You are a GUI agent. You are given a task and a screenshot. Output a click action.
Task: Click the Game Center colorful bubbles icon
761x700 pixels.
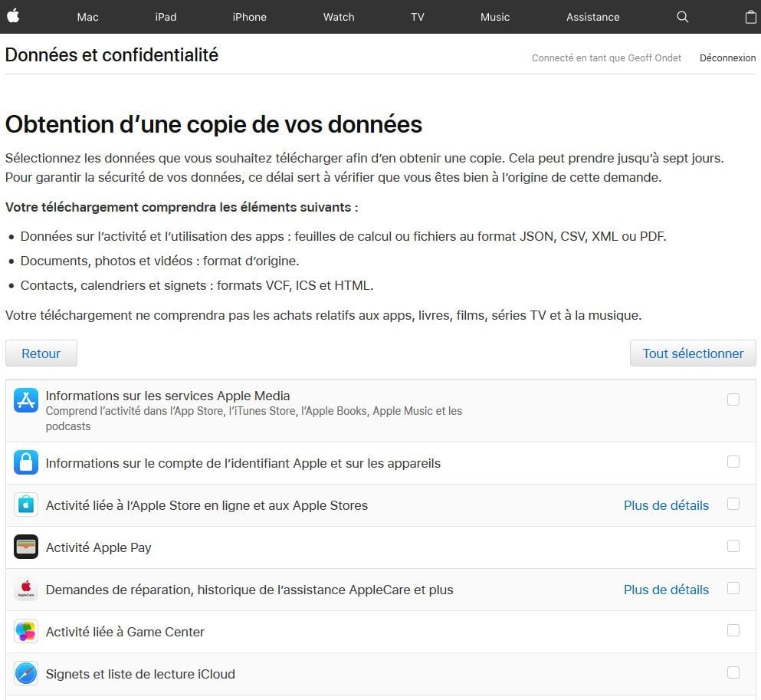point(26,632)
